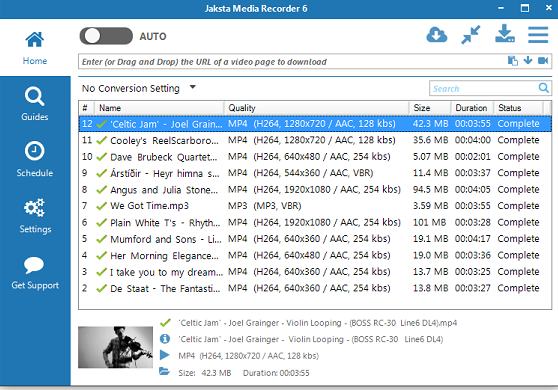Click the Size: 42.3 MB text in details
The width and height of the screenshot is (558, 390).
[205, 373]
